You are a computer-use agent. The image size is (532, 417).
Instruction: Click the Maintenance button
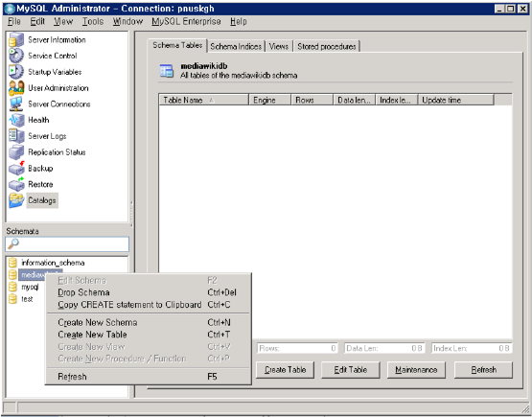[416, 370]
